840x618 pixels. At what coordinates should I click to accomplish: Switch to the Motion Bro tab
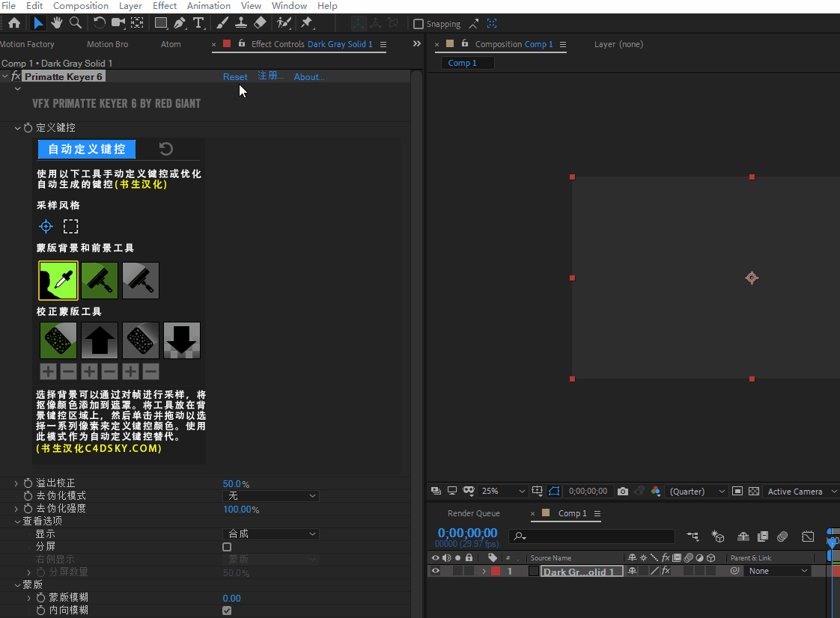tap(107, 44)
